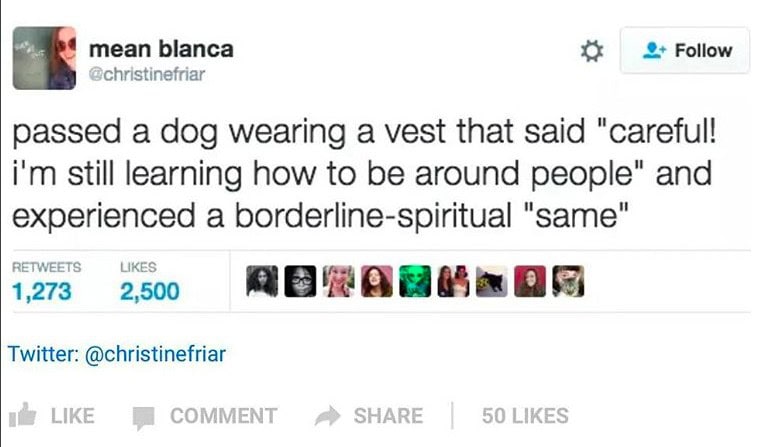Open the Twitter: @christinefriar link
Viewport: 771px width, 447px height.
coord(117,354)
